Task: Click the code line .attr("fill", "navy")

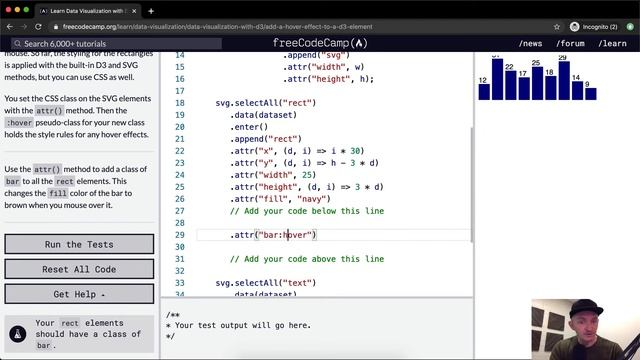Action: pyautogui.click(x=280, y=199)
